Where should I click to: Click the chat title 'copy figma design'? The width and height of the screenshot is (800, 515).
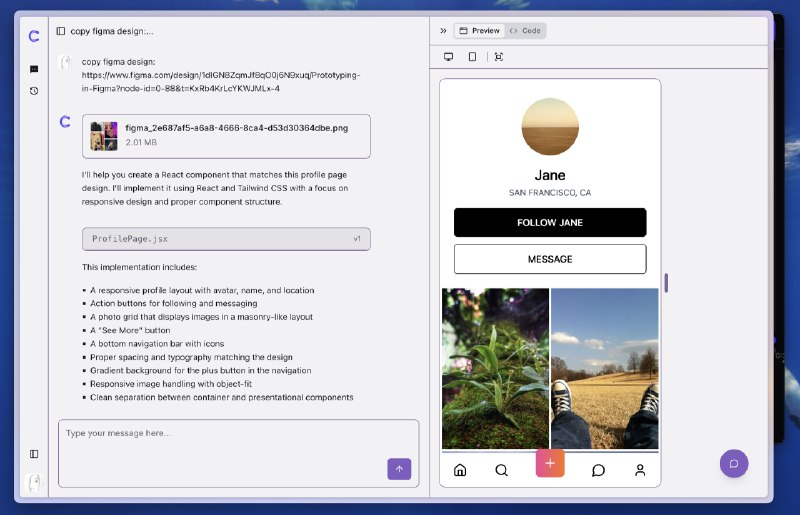click(112, 31)
